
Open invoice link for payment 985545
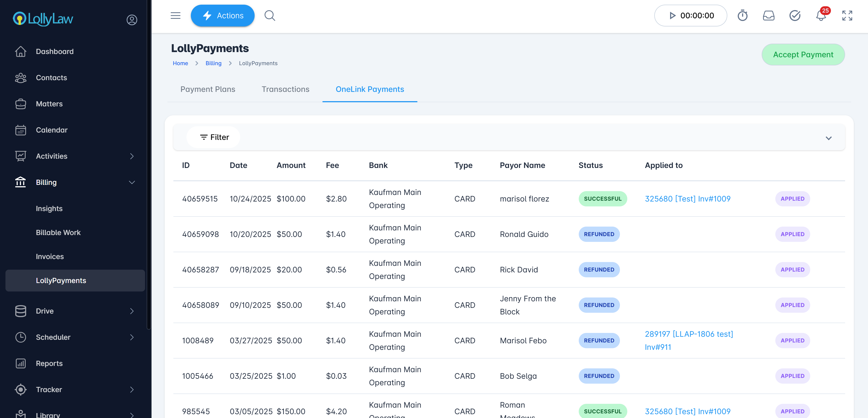coord(687,411)
